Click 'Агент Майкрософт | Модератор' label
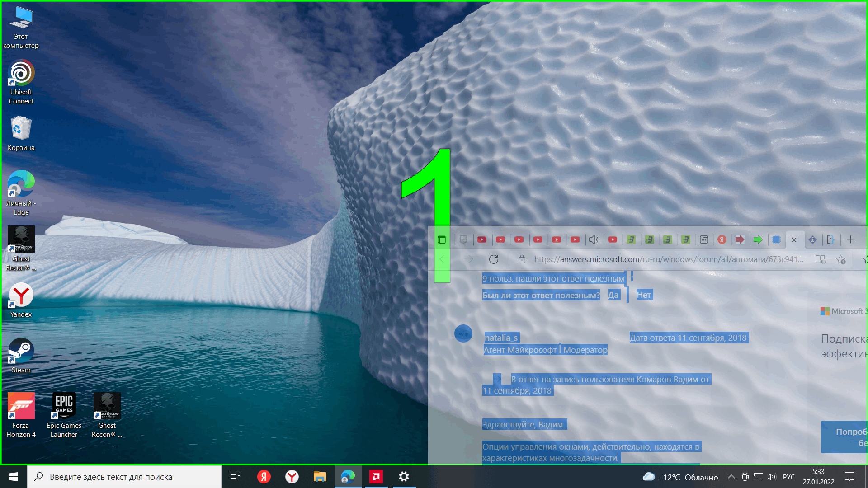Viewport: 868px width, 488px height. click(x=545, y=350)
